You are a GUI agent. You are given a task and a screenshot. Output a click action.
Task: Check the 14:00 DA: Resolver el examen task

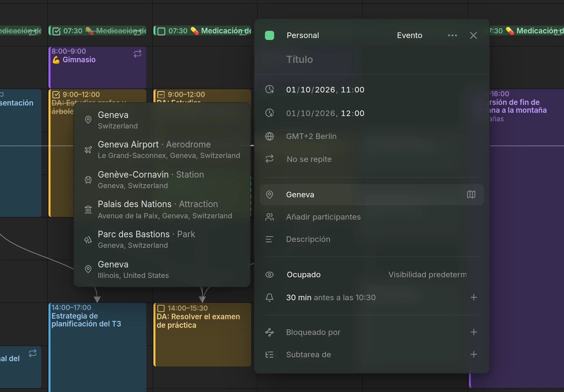coord(161,308)
